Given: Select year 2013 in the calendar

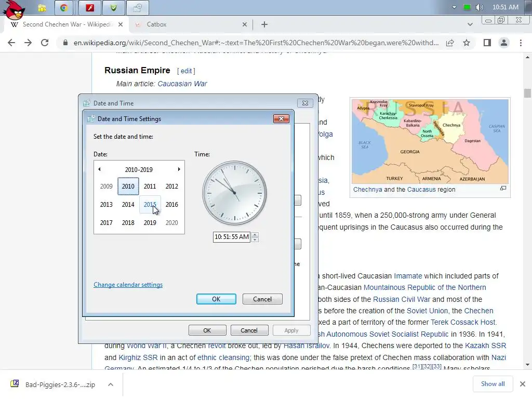Looking at the screenshot, I should pos(106,205).
